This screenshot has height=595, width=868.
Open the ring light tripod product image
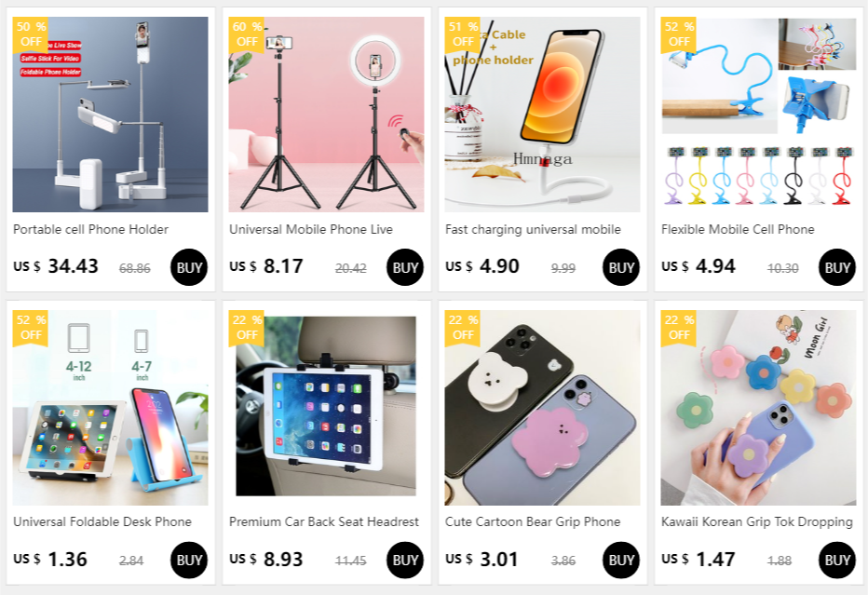coord(326,115)
